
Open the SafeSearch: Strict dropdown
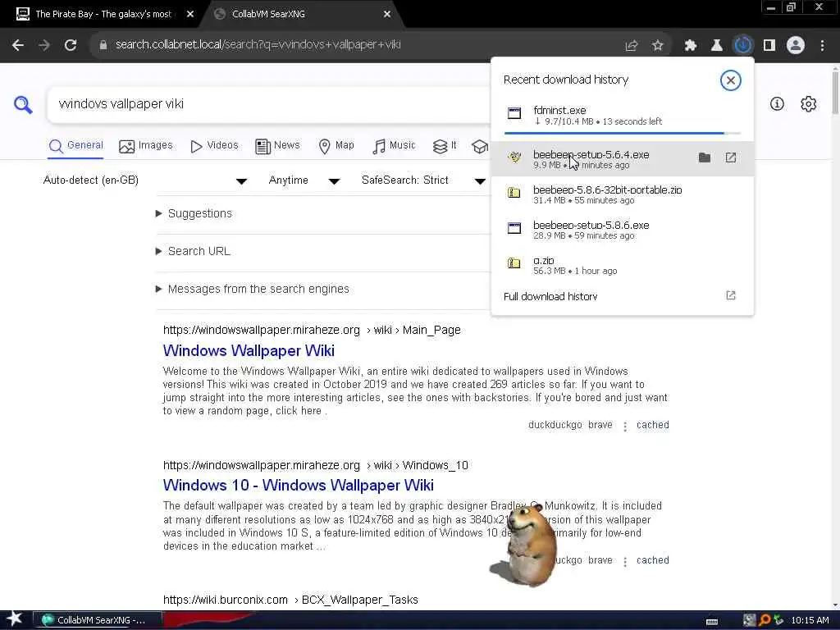tap(423, 180)
